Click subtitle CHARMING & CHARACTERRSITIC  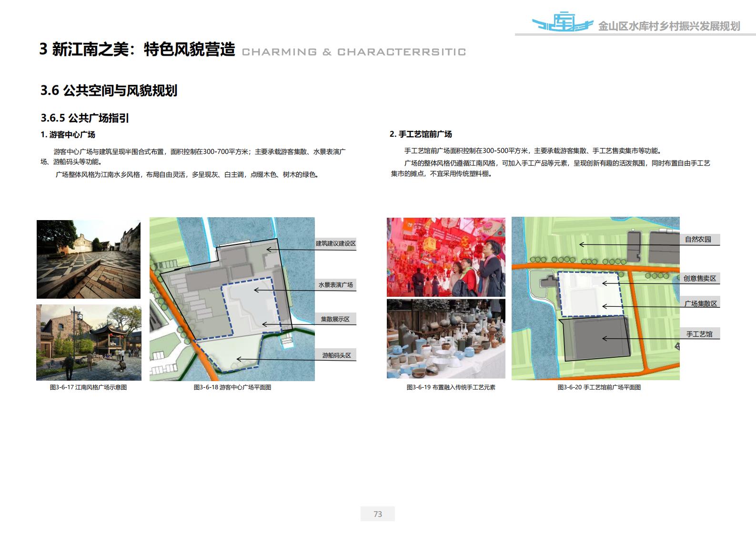[x=354, y=52]
